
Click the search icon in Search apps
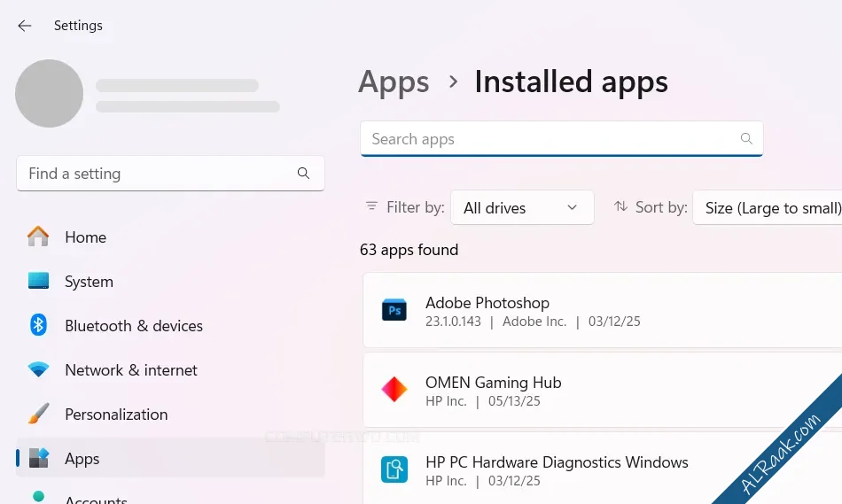[x=746, y=138]
